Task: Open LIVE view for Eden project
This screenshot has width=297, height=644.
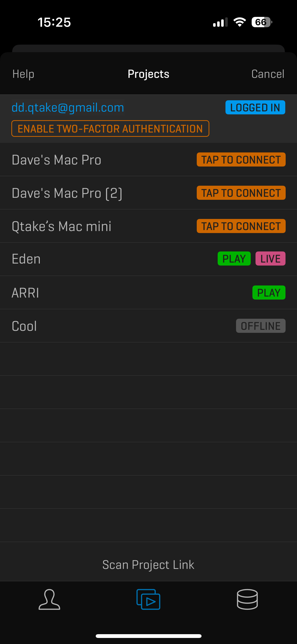Action: pos(270,259)
